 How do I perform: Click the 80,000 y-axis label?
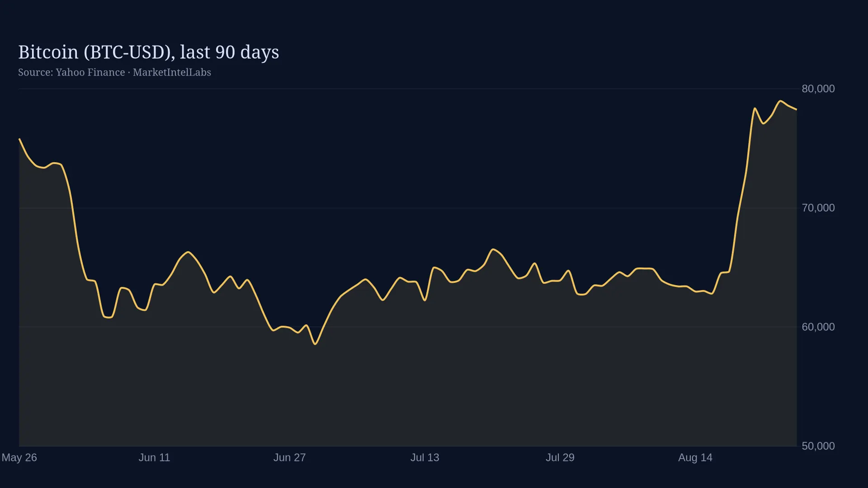(818, 89)
